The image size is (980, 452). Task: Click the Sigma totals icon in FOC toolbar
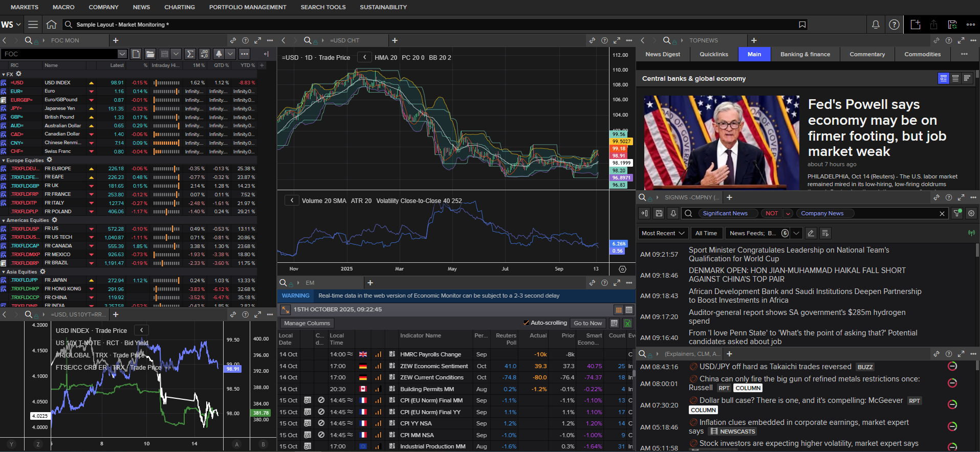click(190, 54)
